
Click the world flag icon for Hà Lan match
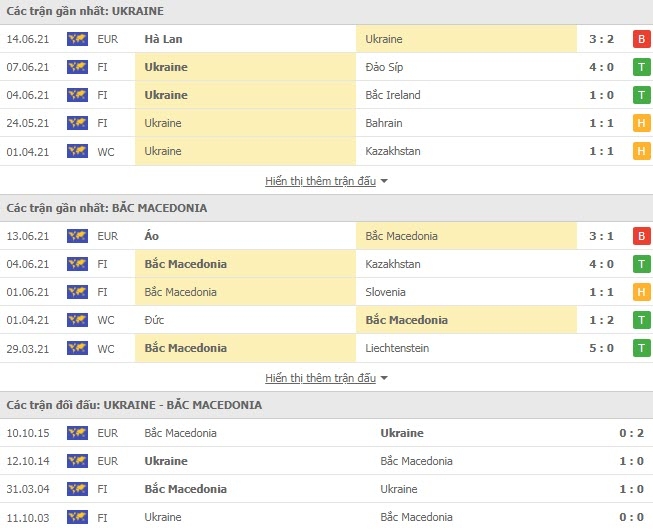77,39
